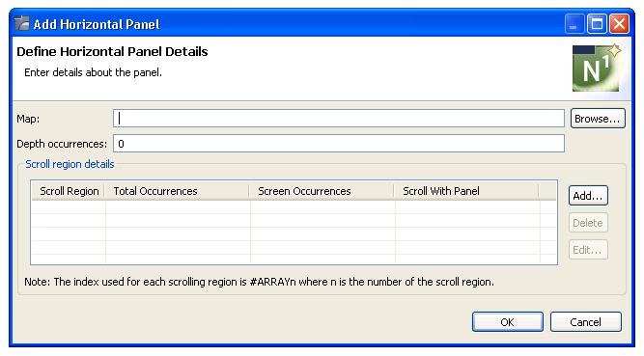Viewport: 644px width, 356px height.
Task: Focus the Map text field
Action: (339, 119)
